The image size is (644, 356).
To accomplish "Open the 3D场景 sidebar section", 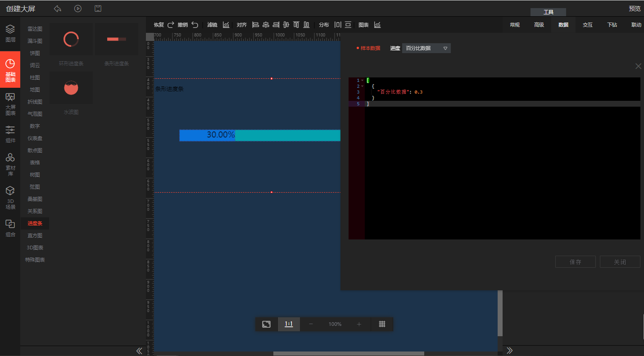I will pos(10,198).
